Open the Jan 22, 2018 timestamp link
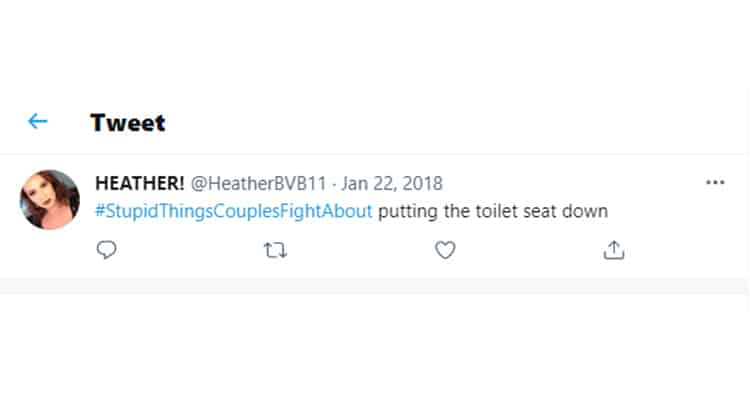The image size is (750, 400). click(392, 184)
